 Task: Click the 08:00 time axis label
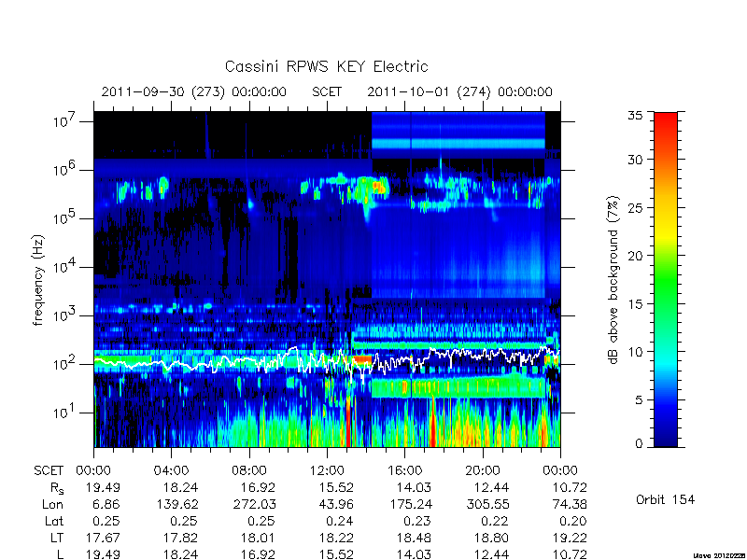pyautogui.click(x=249, y=470)
